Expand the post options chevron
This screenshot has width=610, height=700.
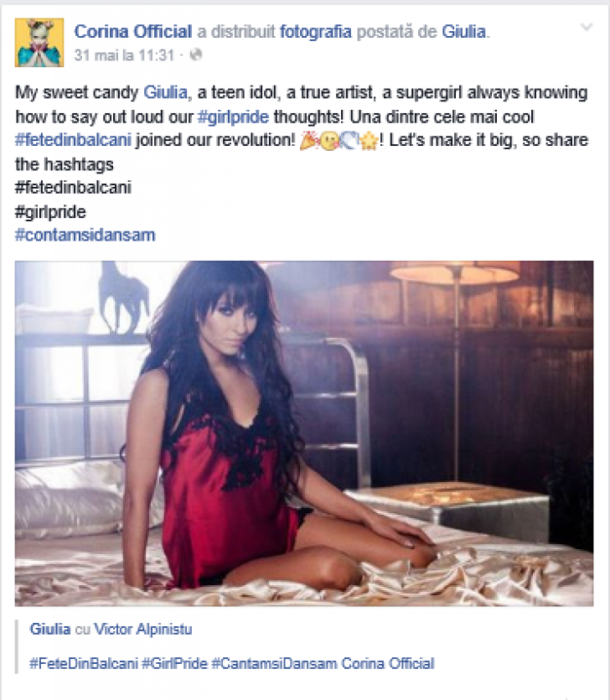(x=587, y=28)
